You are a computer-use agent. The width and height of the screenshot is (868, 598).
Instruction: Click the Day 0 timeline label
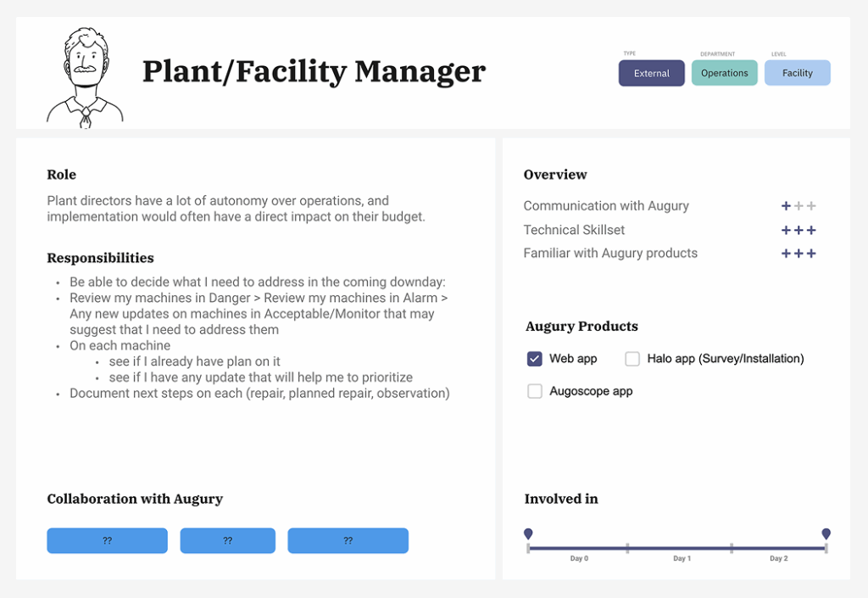(x=579, y=558)
